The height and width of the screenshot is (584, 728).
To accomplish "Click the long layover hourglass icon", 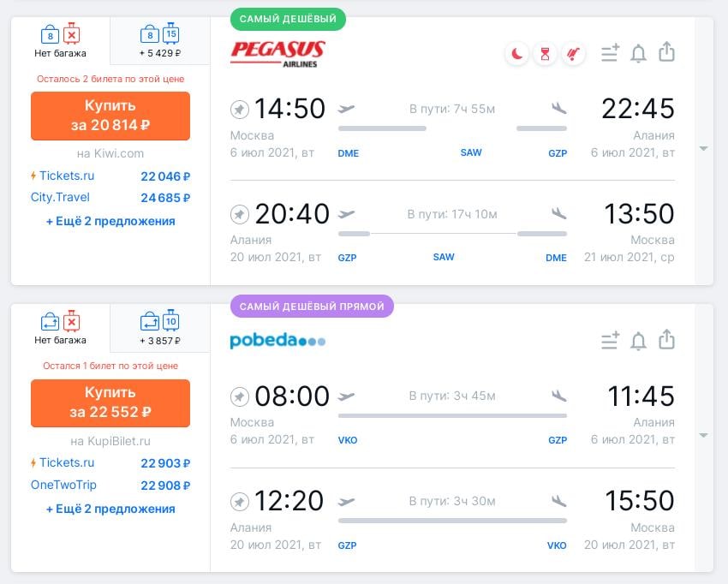I will 545,54.
